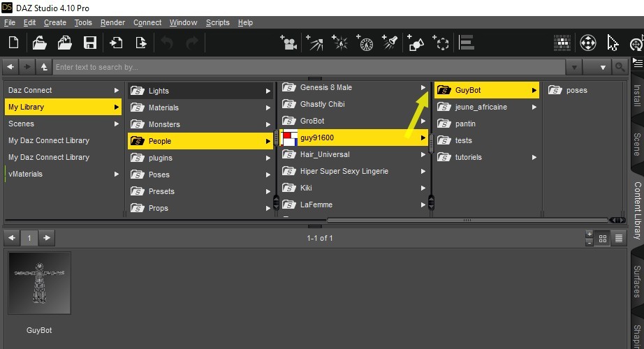The width and height of the screenshot is (644, 349).
Task: Open the second search options dropdown
Action: click(597, 67)
